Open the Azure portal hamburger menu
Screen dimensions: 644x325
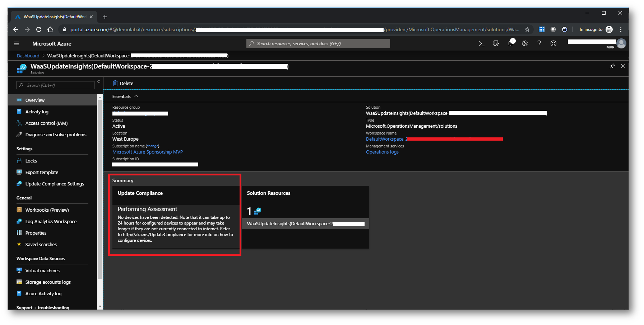click(x=17, y=43)
